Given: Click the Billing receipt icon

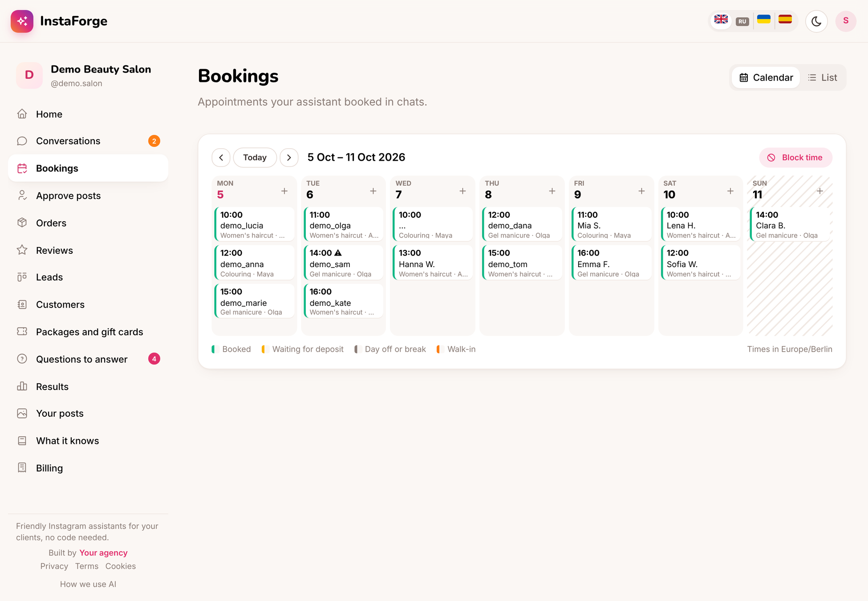Looking at the screenshot, I should 22,468.
